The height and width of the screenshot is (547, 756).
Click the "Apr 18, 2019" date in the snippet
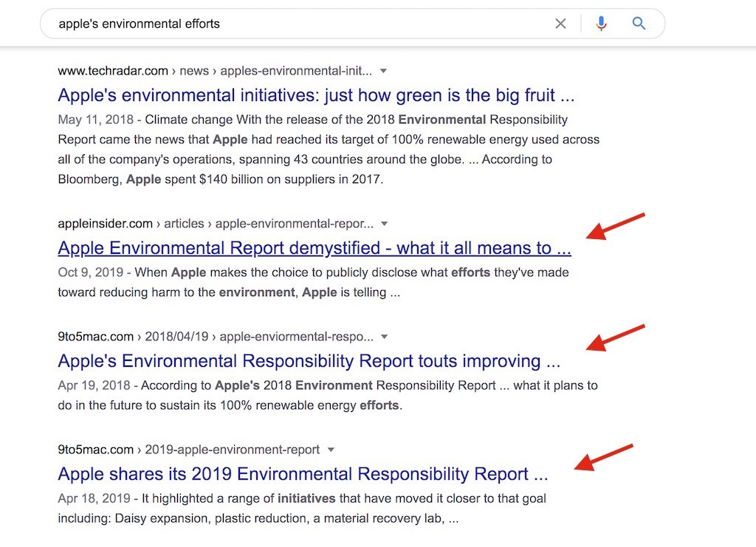[94, 498]
